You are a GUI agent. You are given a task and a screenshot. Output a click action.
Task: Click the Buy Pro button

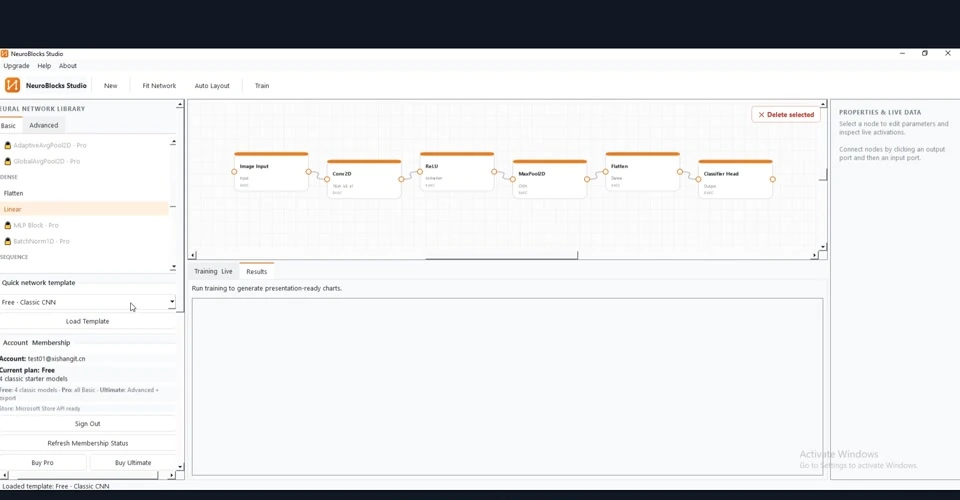(42, 463)
